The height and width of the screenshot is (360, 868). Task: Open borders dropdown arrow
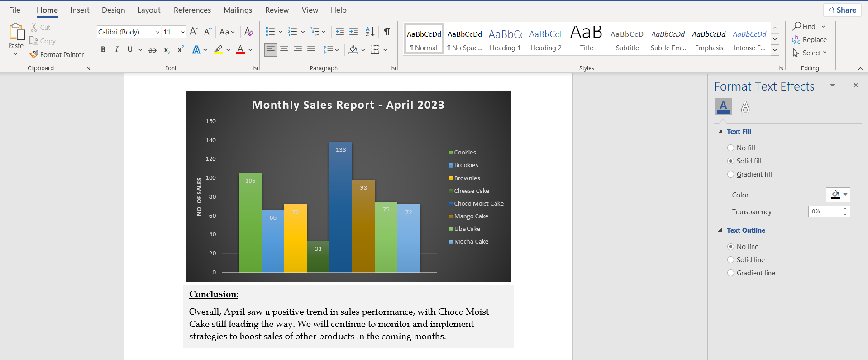385,50
